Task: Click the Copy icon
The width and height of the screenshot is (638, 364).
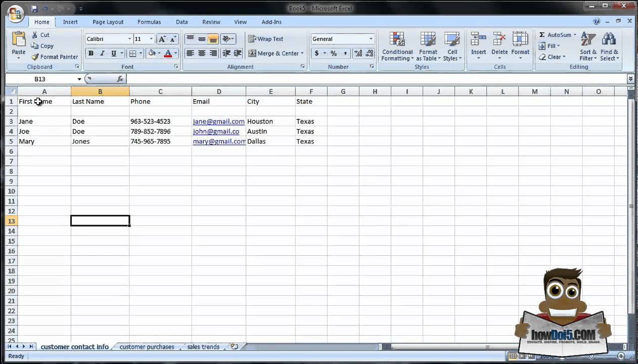Action: pyautogui.click(x=35, y=45)
